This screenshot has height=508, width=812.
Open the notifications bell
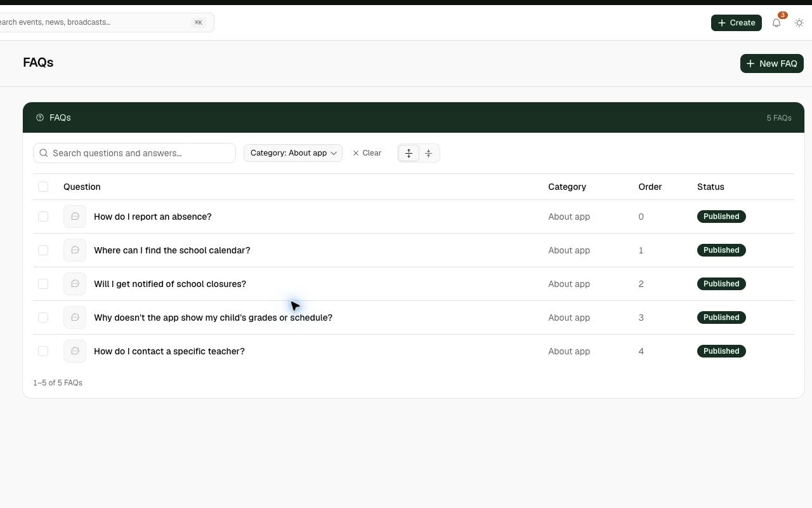tap(776, 23)
